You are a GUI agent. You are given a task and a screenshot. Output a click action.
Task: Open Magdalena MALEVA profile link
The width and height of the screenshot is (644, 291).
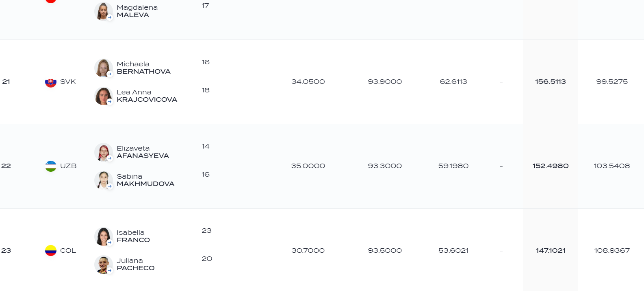[137, 11]
